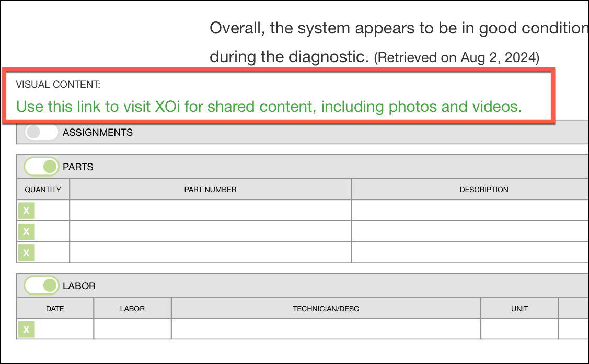Select the second row Part Number cell

click(210, 231)
